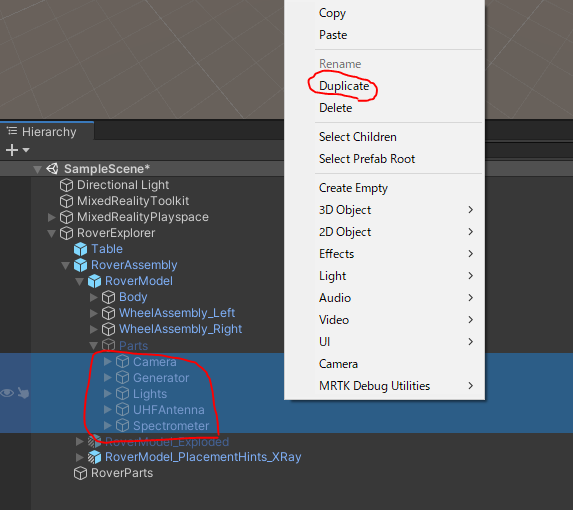The height and width of the screenshot is (510, 573).
Task: Click the MixedRealityPlayspace cube icon
Action: click(x=66, y=217)
